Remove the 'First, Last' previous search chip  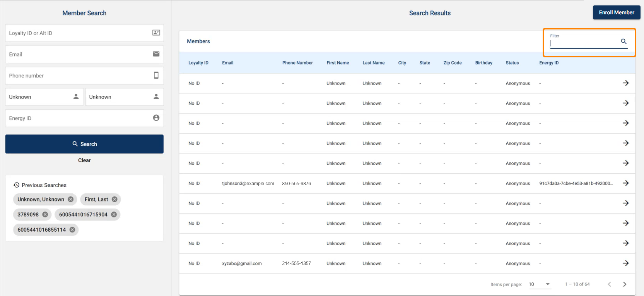114,200
